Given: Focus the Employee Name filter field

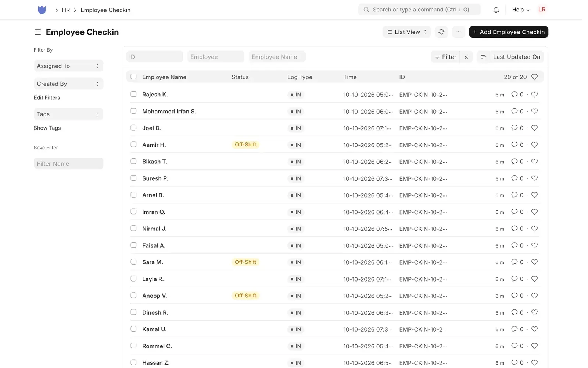Looking at the screenshot, I should tap(277, 57).
